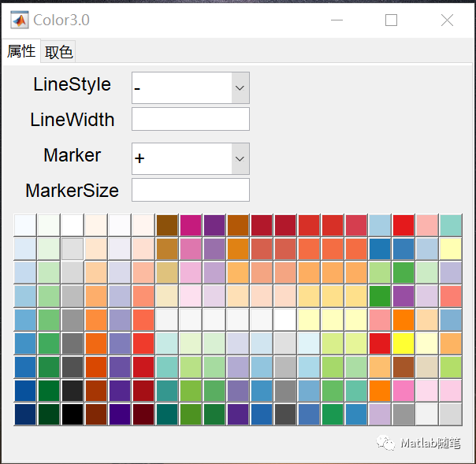Focus the MarkerSize text box
This screenshot has height=464, width=476.
coord(191,190)
